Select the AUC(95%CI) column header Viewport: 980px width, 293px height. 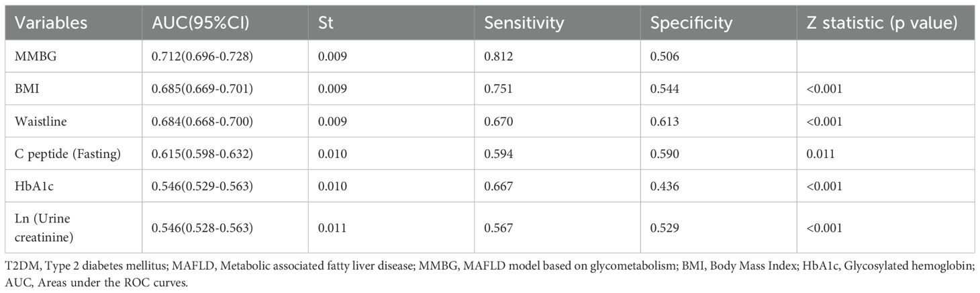201,23
